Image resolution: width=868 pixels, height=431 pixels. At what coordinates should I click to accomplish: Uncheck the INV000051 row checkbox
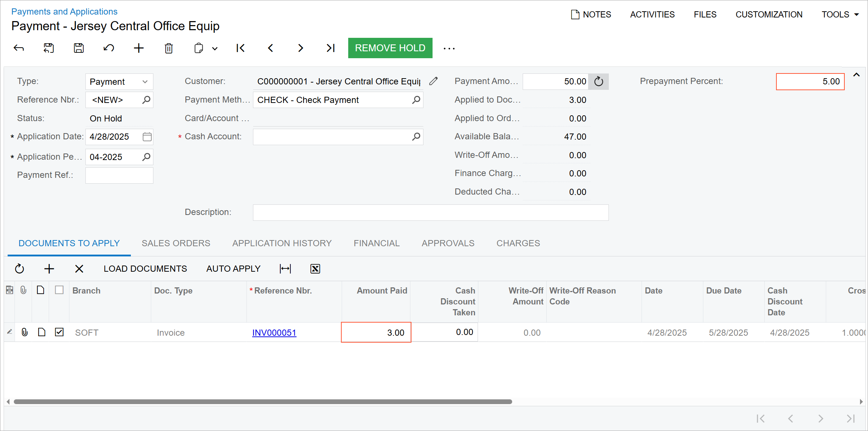pyautogui.click(x=59, y=332)
